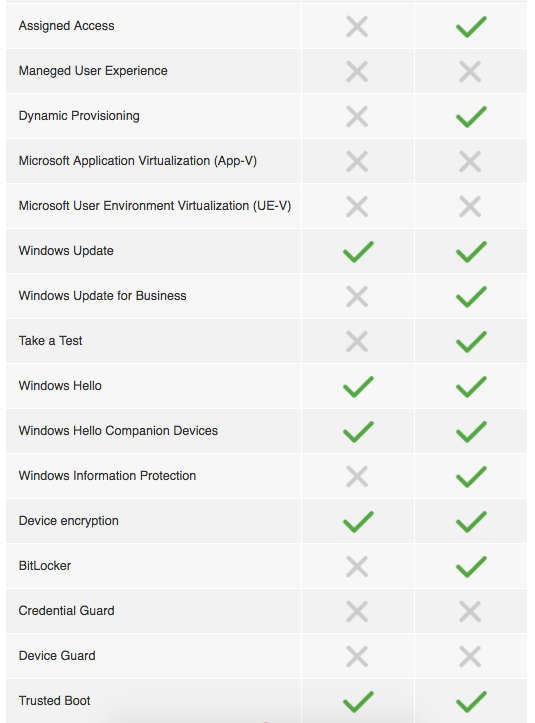Click gray X in Windows Update for Business row
Screen dimensions: 535x723
pyautogui.click(x=357, y=296)
